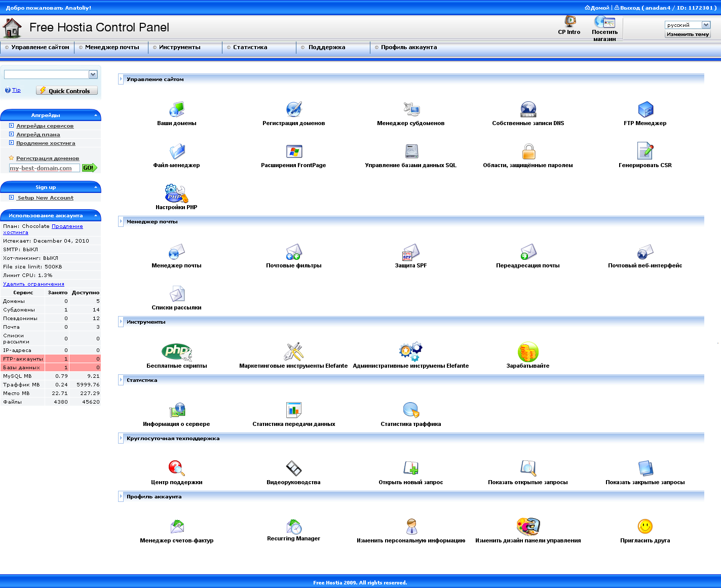The height and width of the screenshot is (588, 721).
Task: Open Показать закрытые запросы icon
Action: (646, 468)
